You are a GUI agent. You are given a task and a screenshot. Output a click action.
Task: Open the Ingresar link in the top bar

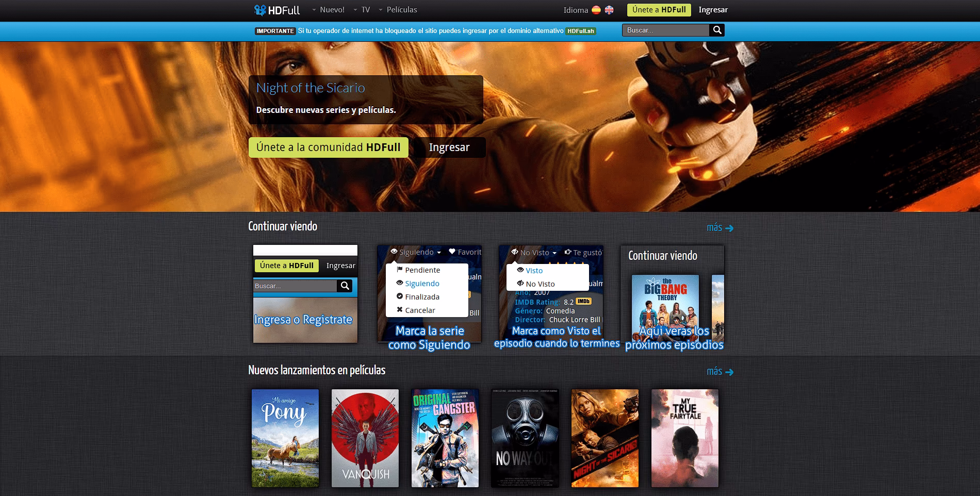pos(713,10)
